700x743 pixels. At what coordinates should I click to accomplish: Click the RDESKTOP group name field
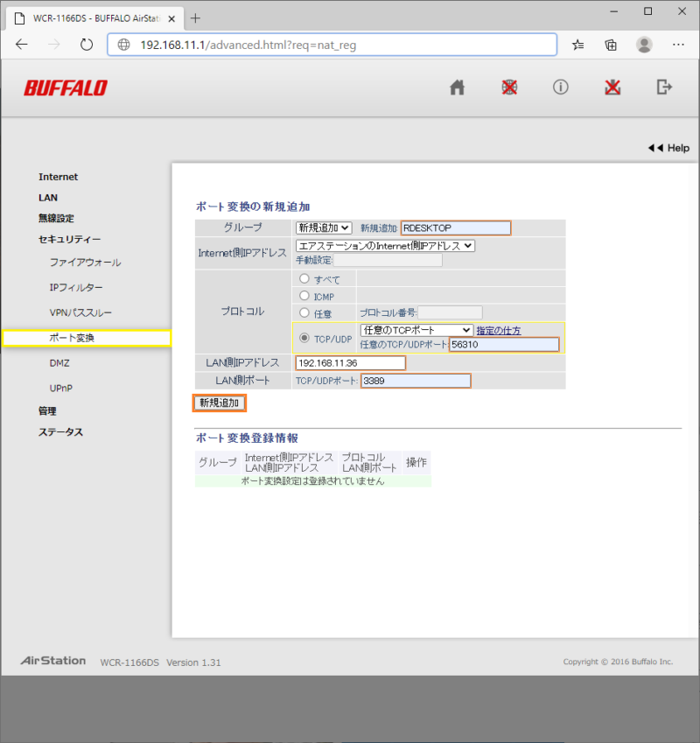pos(456,228)
